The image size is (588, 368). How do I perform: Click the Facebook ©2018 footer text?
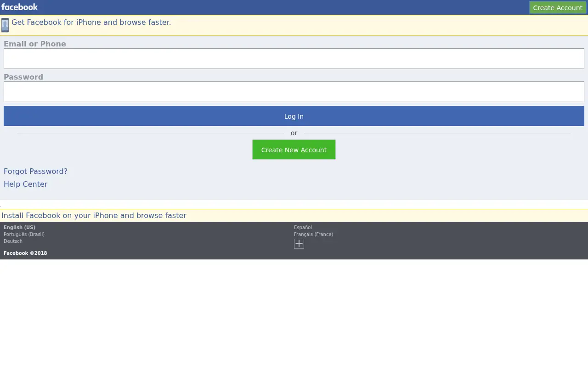[25, 253]
